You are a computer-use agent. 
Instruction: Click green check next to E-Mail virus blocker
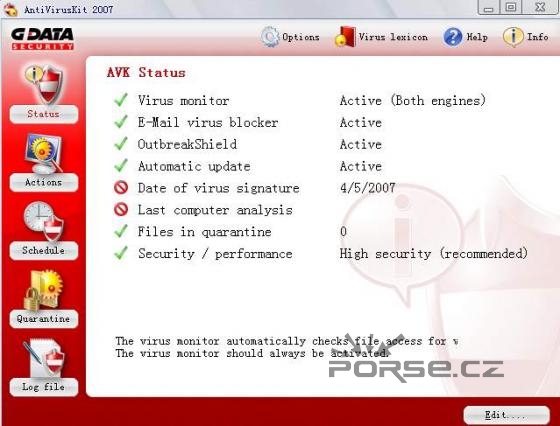point(121,122)
